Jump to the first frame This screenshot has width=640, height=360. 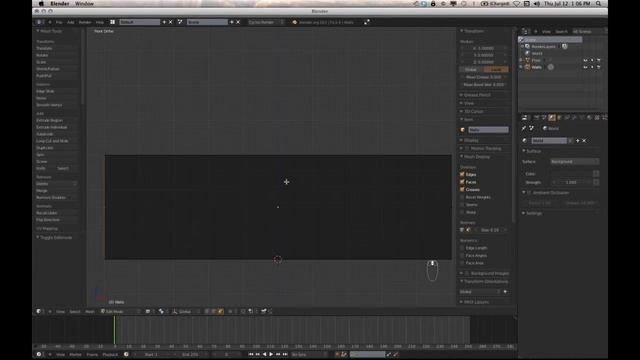click(x=251, y=354)
